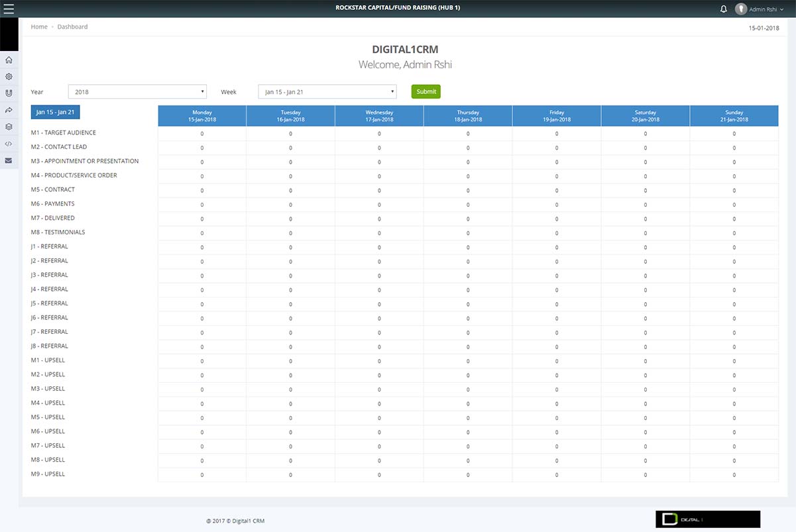The height and width of the screenshot is (532, 796).
Task: Click the home icon in sidebar
Action: click(x=9, y=60)
